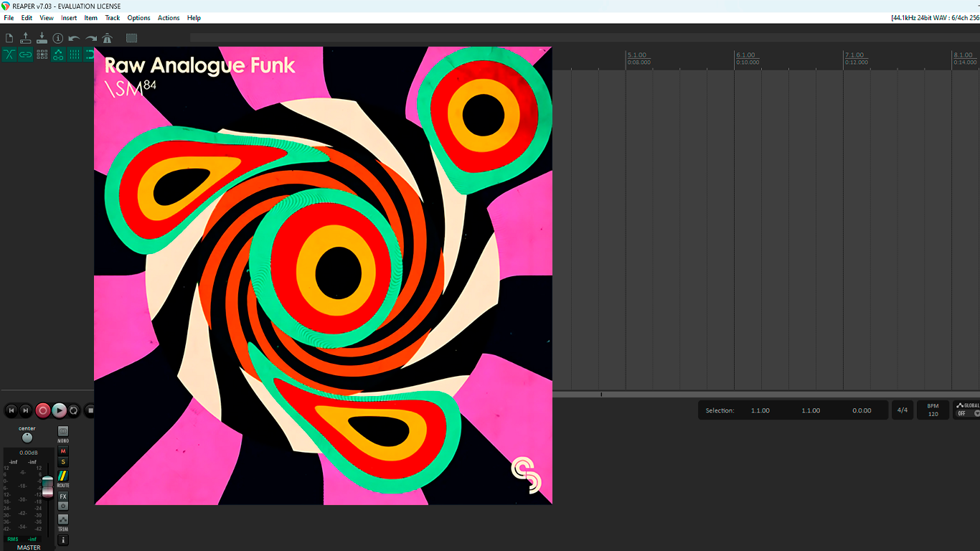
Task: Open the Help menu
Action: point(194,18)
